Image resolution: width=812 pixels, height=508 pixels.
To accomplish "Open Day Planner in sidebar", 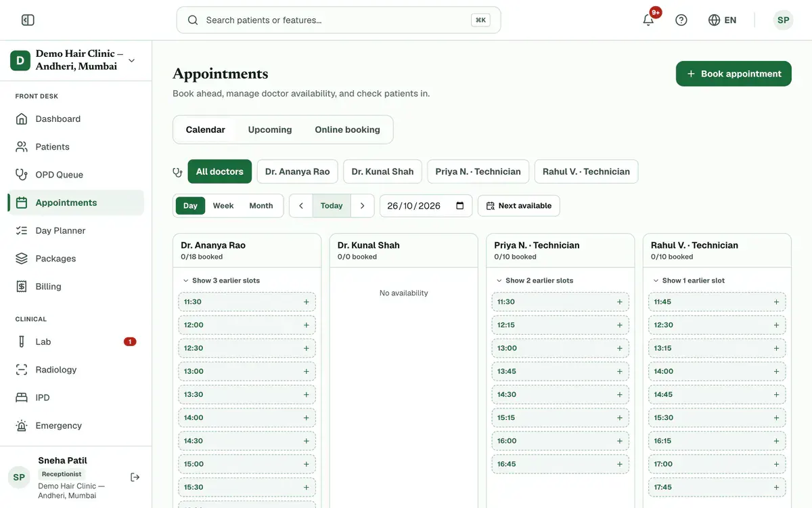I will 76,231.
